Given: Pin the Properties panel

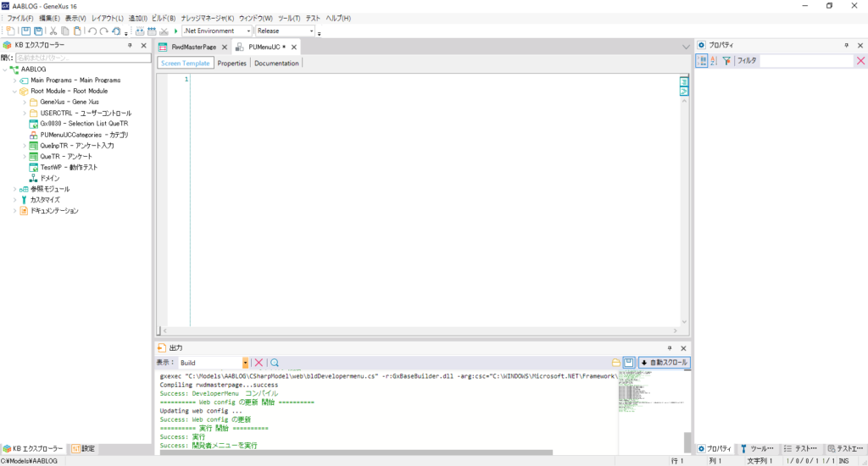Looking at the screenshot, I should coord(847,46).
